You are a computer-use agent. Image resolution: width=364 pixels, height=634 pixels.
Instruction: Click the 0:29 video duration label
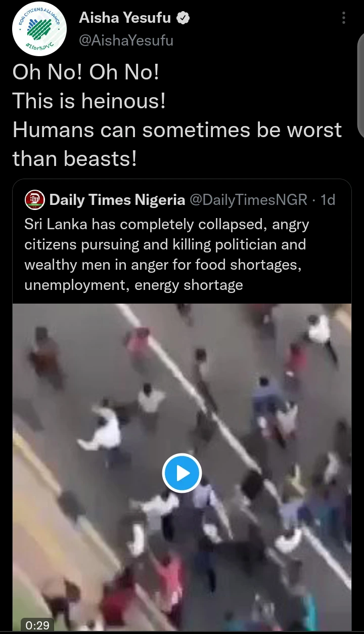pyautogui.click(x=37, y=625)
